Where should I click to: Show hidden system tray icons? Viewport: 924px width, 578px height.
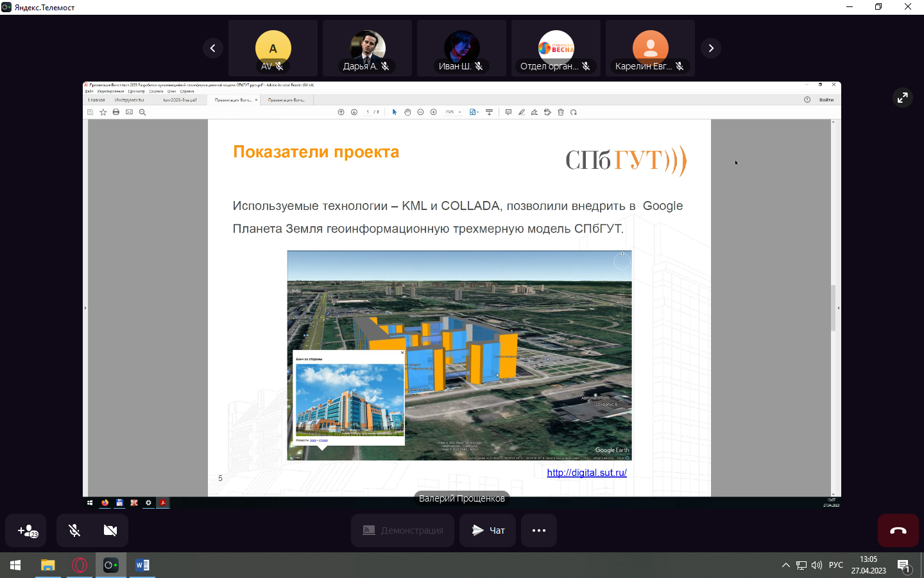click(x=785, y=565)
